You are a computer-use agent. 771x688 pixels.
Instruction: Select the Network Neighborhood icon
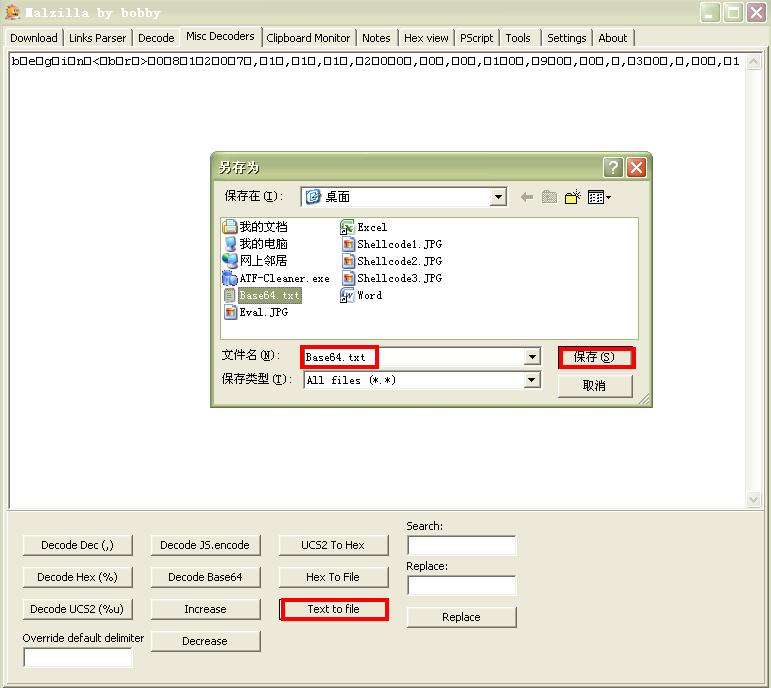coord(230,261)
